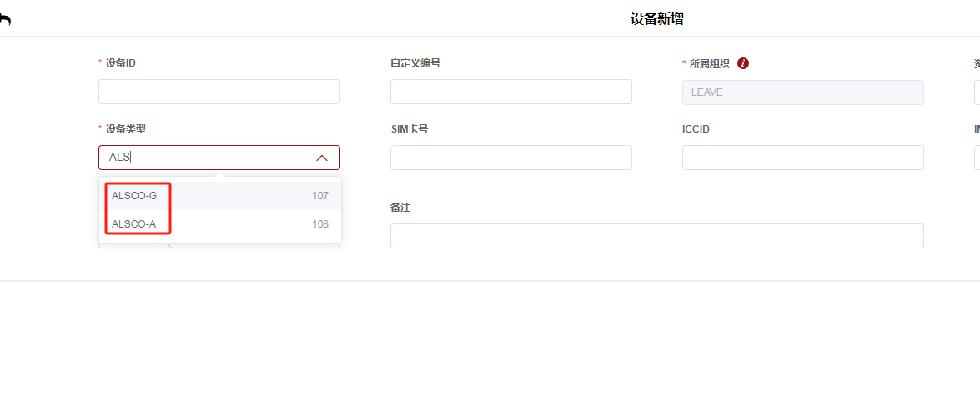
Task: Click the 设备ID field label
Action: click(x=120, y=62)
